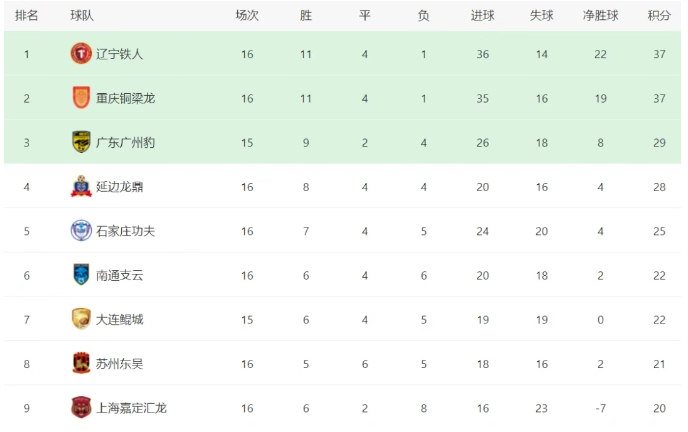Open 上海嘉定汇龙 team name link

131,407
